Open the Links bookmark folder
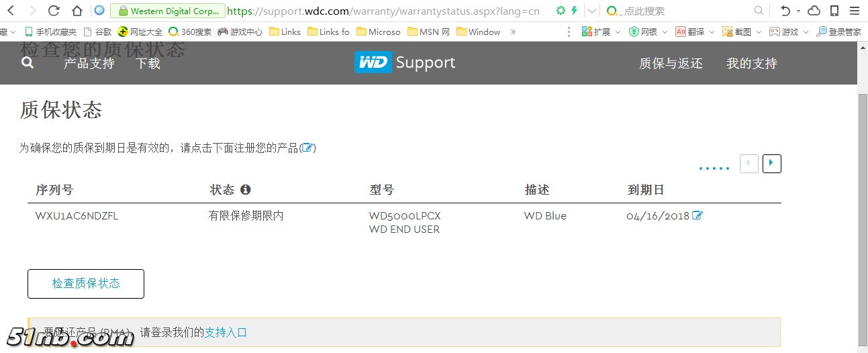The height and width of the screenshot is (353, 868). pyautogui.click(x=285, y=32)
